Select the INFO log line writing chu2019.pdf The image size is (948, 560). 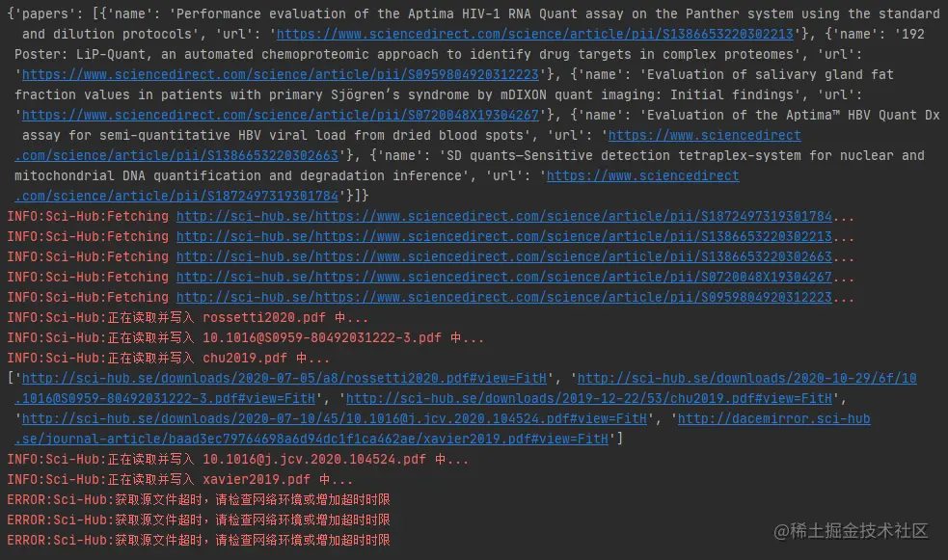click(169, 359)
